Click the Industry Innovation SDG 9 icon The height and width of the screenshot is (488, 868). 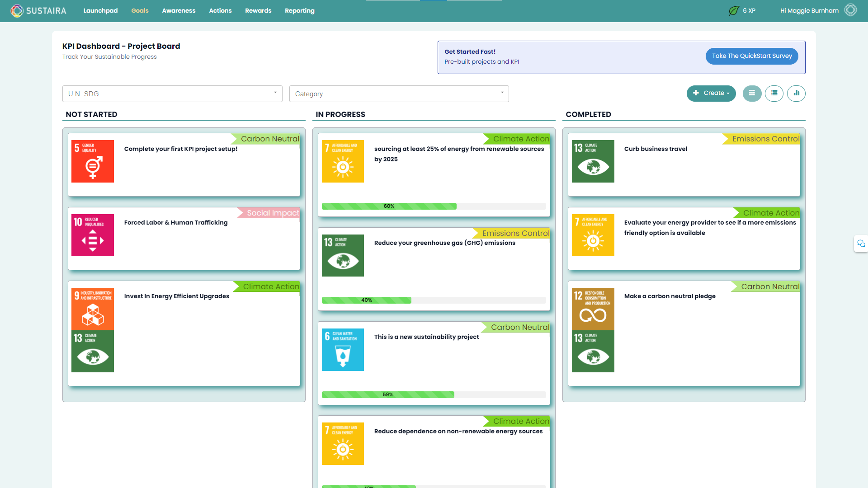click(93, 309)
